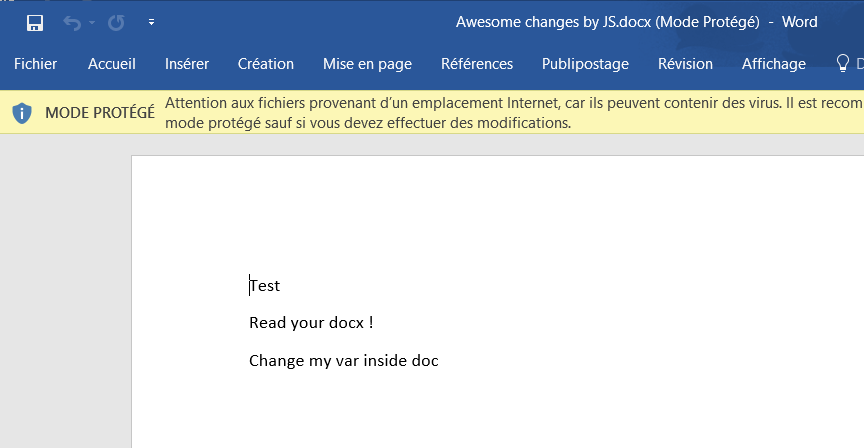Viewport: 864px width, 448px height.
Task: Switch to the Références tab
Action: [x=477, y=64]
